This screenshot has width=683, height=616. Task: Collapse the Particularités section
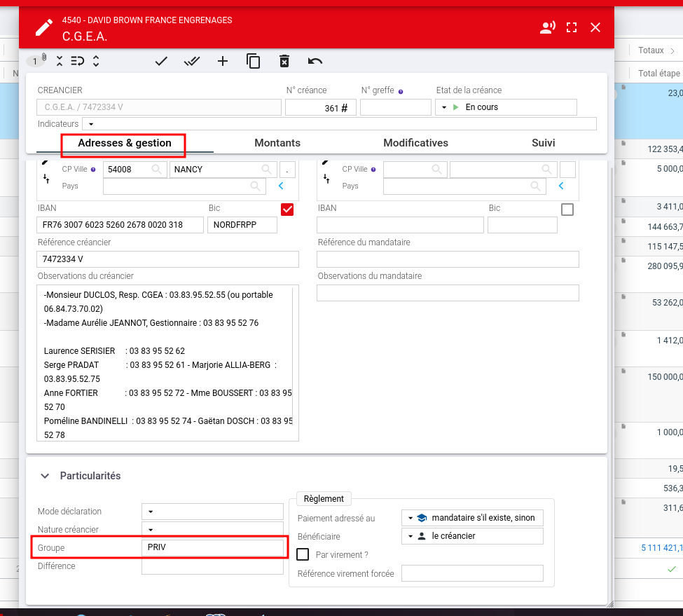[x=45, y=476]
